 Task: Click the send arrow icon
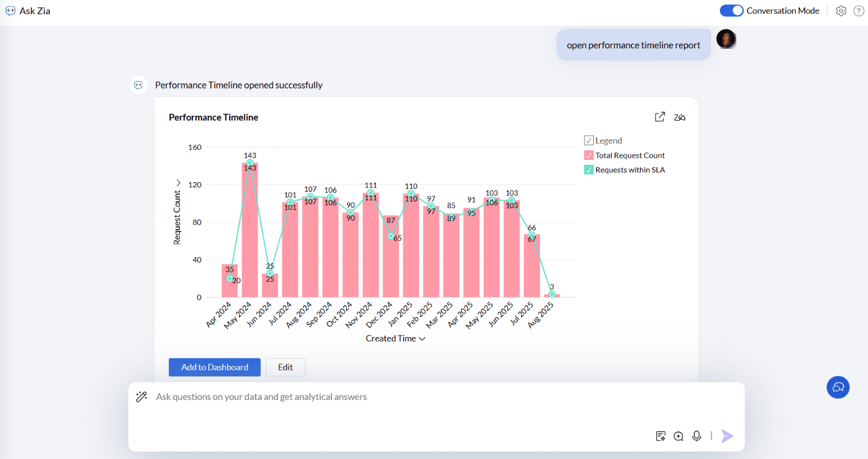(727, 436)
